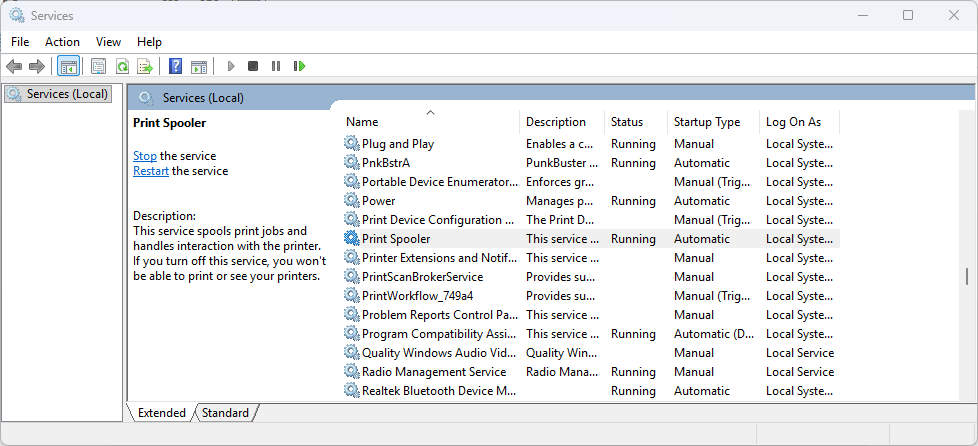Click the Restart Service toolbar button

(299, 66)
